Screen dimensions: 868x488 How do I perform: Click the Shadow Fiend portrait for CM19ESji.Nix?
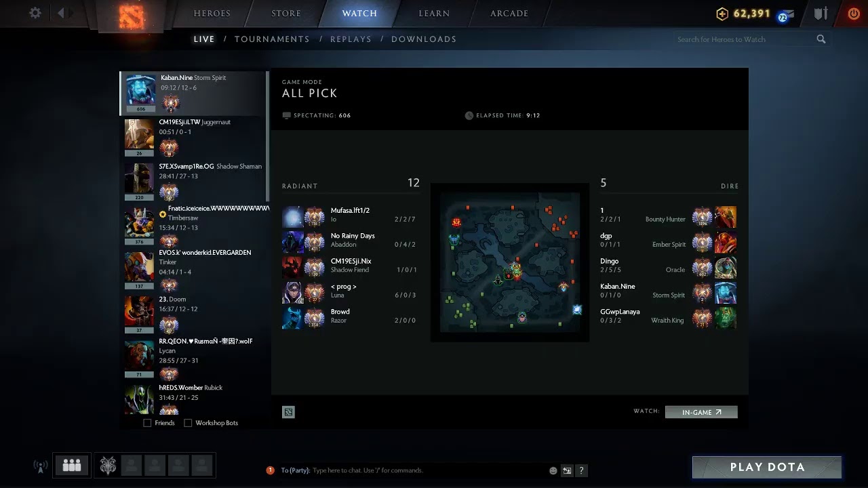coord(292,267)
